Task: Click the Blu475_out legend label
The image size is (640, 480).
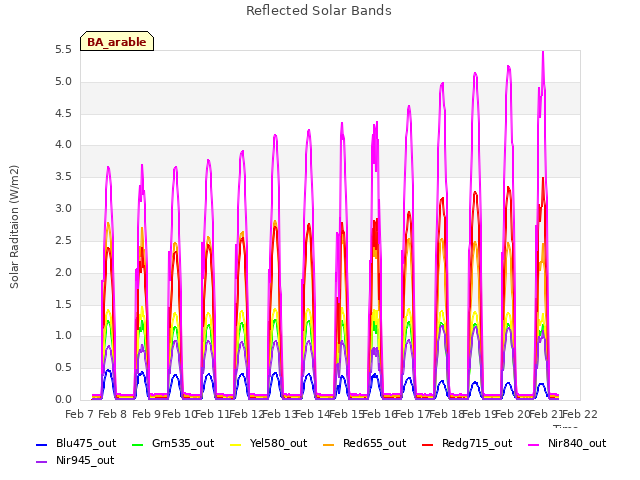Action: coord(86,443)
